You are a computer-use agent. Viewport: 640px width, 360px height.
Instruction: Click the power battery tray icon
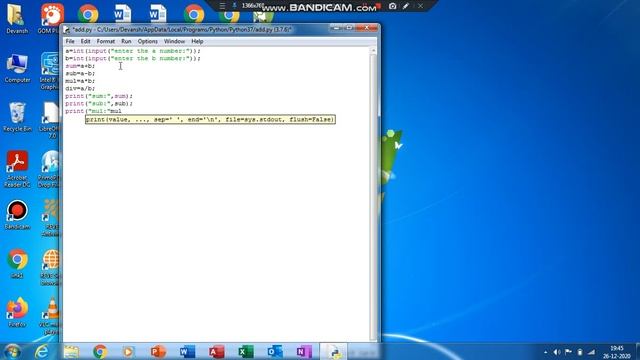(x=580, y=352)
